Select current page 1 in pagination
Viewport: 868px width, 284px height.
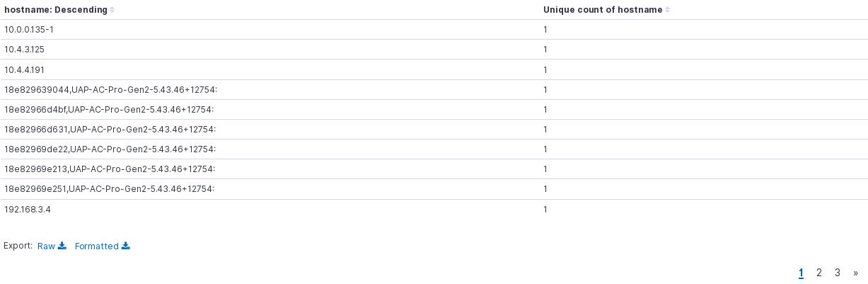[801, 273]
